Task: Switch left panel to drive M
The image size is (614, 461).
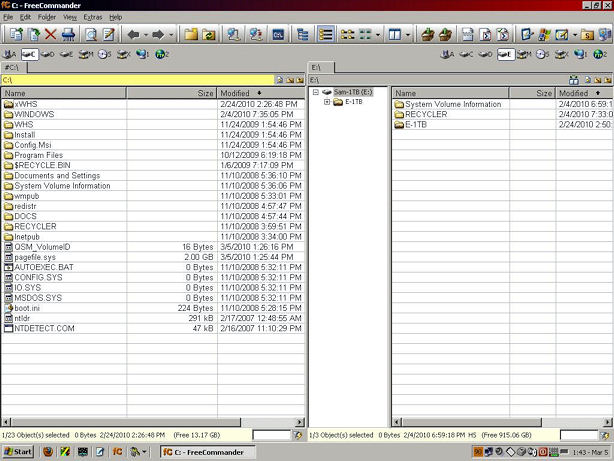Action: (86, 54)
